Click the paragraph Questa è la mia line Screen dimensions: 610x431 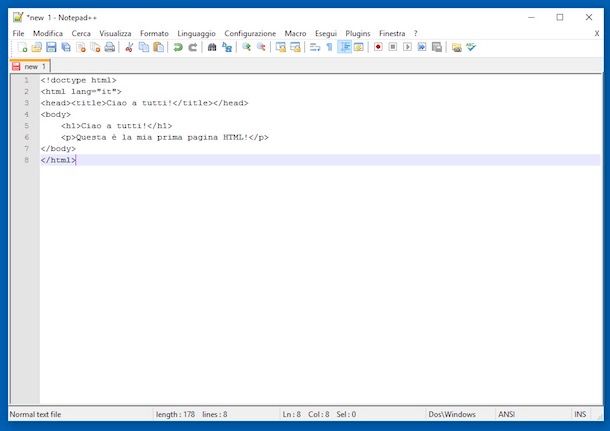coord(165,137)
